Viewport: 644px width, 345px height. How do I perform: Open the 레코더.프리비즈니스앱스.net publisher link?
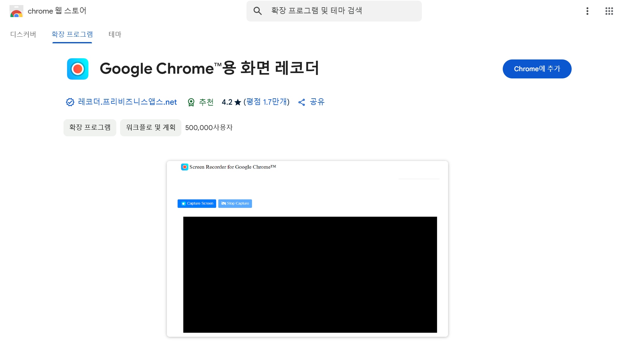point(127,102)
